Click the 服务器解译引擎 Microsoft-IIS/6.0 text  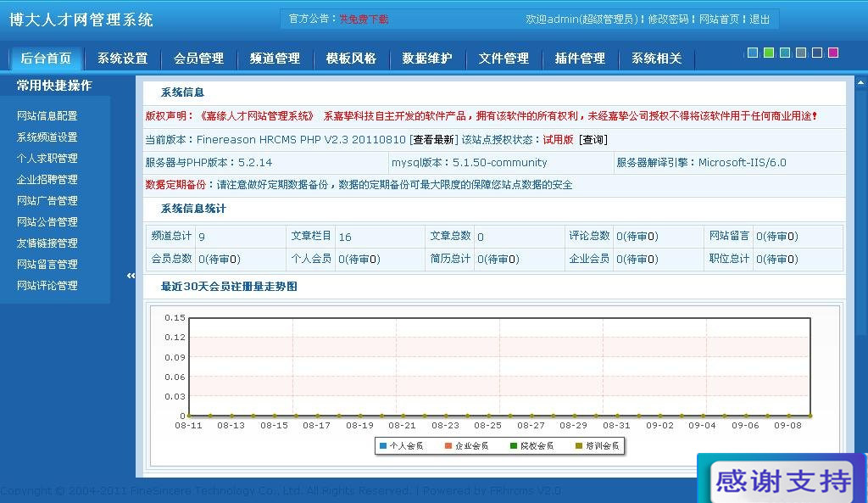pyautogui.click(x=701, y=162)
